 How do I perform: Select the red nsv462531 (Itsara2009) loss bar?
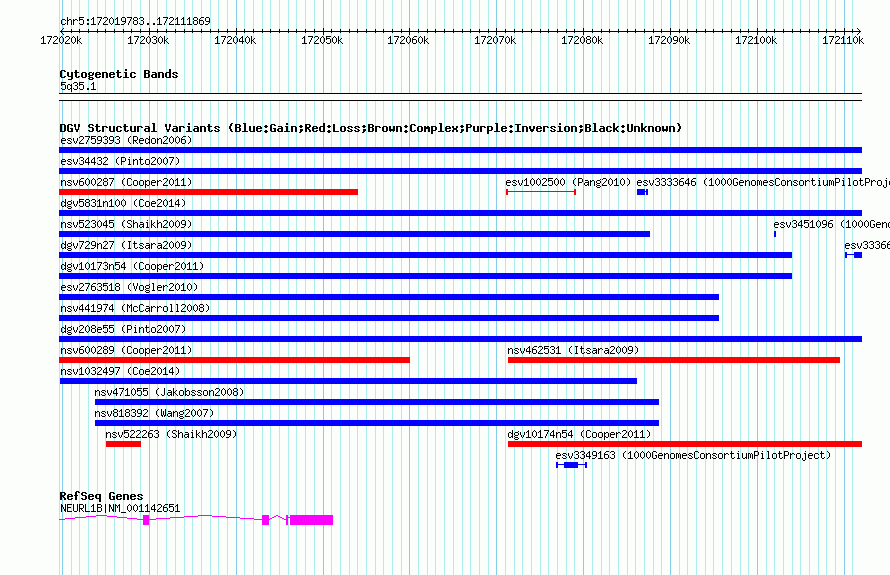(x=674, y=360)
